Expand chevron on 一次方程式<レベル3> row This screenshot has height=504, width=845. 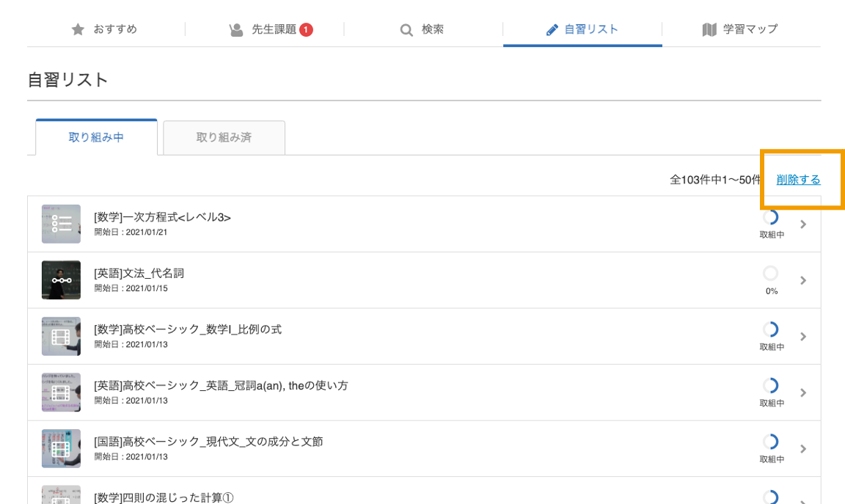pos(803,224)
